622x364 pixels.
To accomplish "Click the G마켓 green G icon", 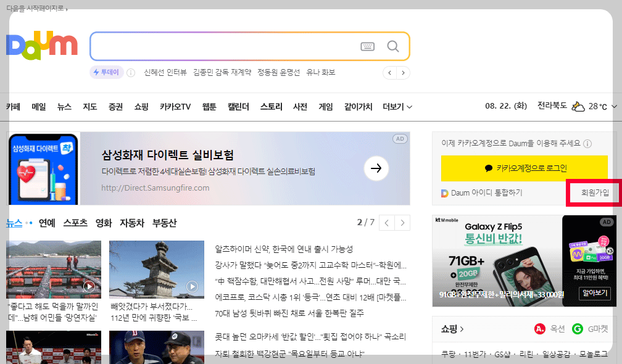I will pos(577,329).
